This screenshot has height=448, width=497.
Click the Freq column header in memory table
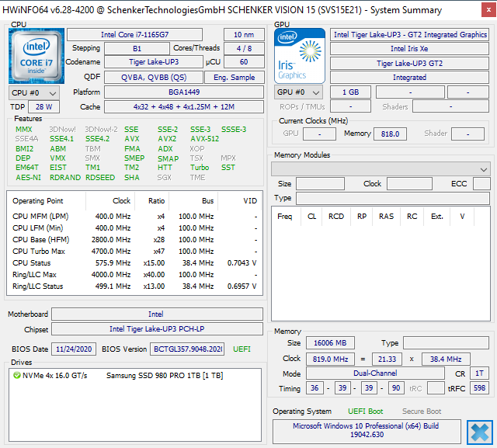click(x=285, y=217)
